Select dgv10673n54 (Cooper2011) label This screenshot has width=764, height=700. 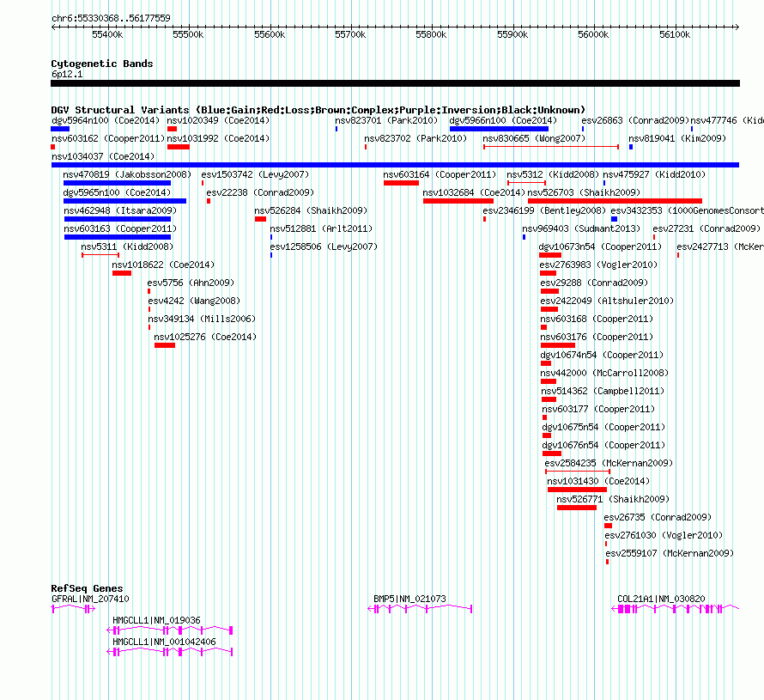(x=600, y=247)
